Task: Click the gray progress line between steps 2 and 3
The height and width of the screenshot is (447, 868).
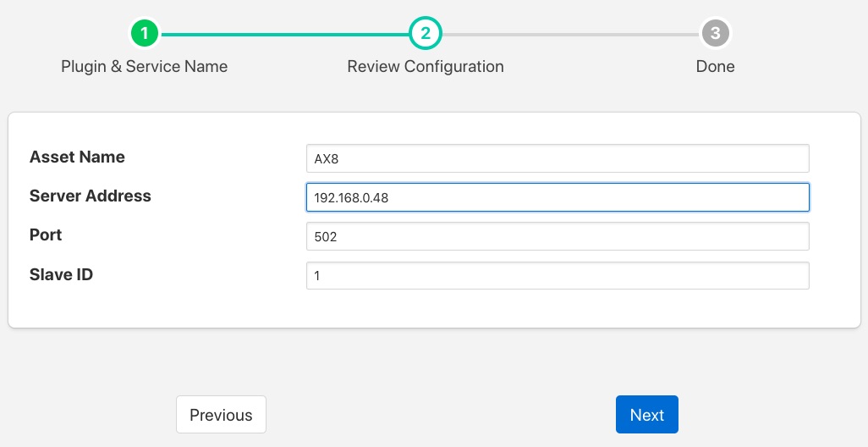Action: 569,35
